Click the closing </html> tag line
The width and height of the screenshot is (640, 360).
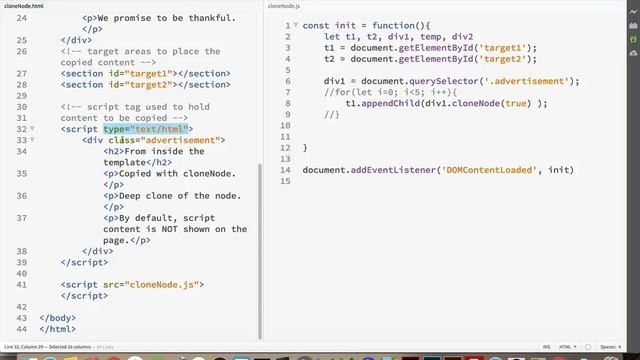58,329
